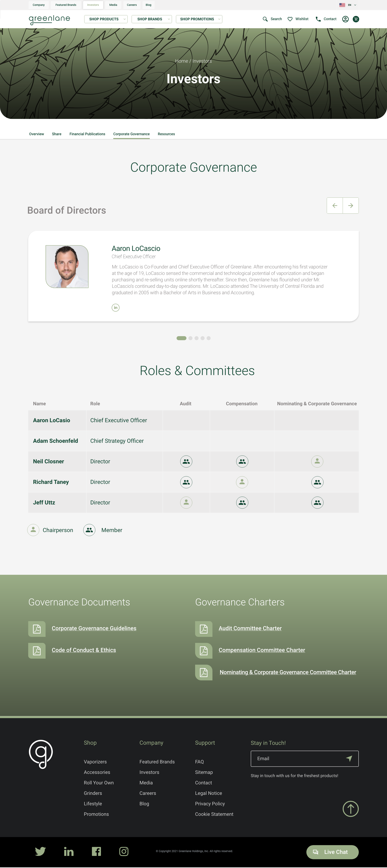Click Neil Closner's Compensation member icon
The height and width of the screenshot is (868, 387).
242,462
